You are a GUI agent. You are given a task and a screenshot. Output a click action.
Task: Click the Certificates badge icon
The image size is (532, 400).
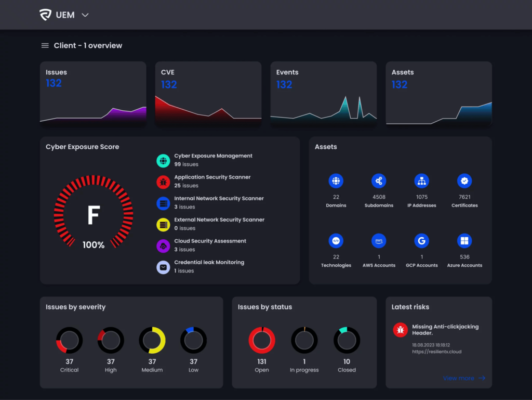pyautogui.click(x=464, y=181)
